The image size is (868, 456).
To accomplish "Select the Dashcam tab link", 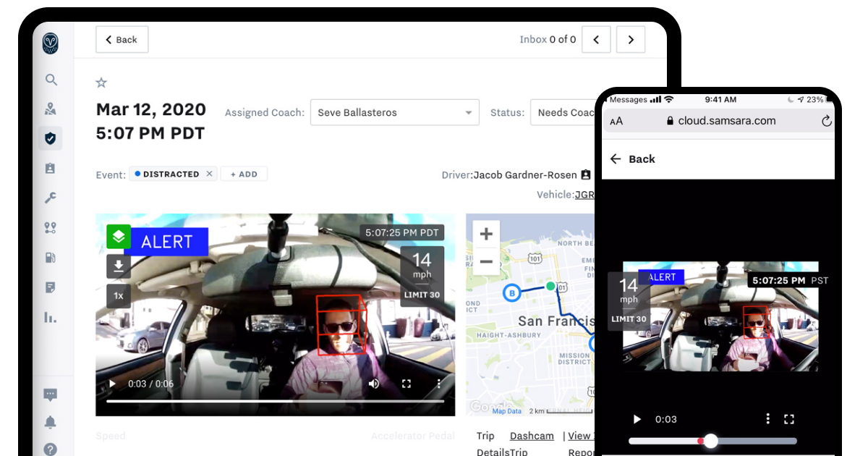I will (x=532, y=436).
